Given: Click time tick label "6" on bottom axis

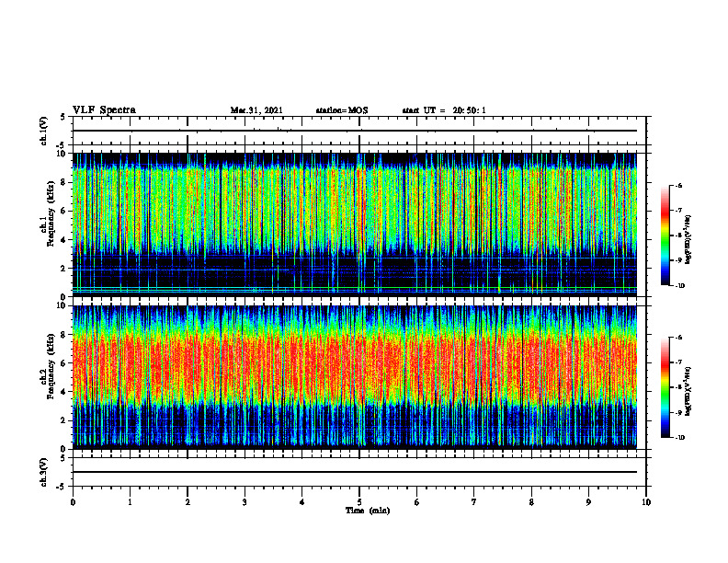Looking at the screenshot, I should (x=417, y=502).
